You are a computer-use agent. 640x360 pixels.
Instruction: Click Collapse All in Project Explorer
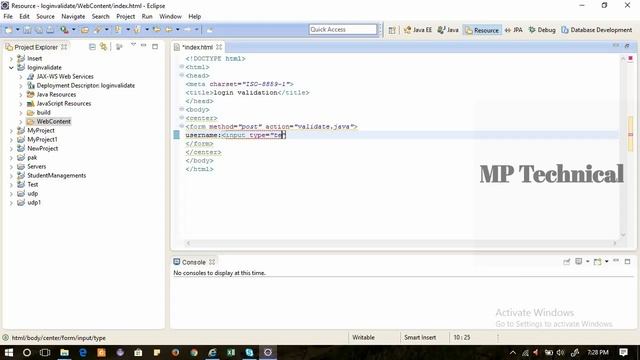pos(92,47)
